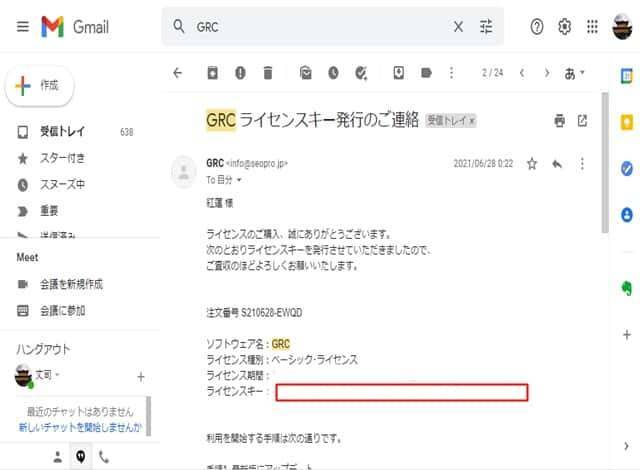Viewport: 640px width, 470px height.
Task: Get add-ons plus icon
Action: pyautogui.click(x=627, y=335)
